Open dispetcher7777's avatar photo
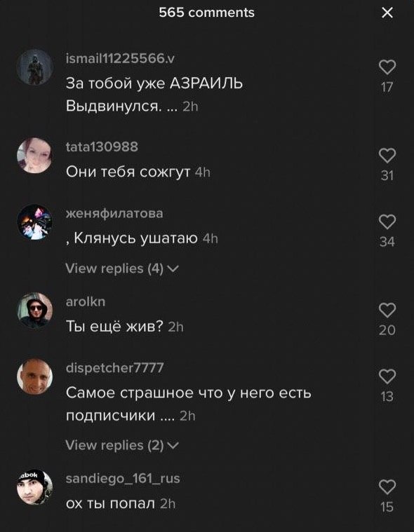 (x=34, y=376)
